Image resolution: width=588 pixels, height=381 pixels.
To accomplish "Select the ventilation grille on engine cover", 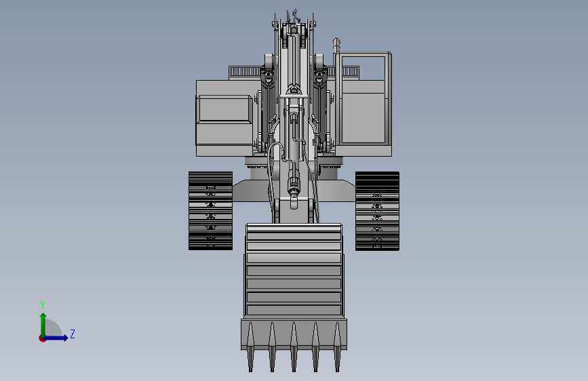I will [x=245, y=71].
